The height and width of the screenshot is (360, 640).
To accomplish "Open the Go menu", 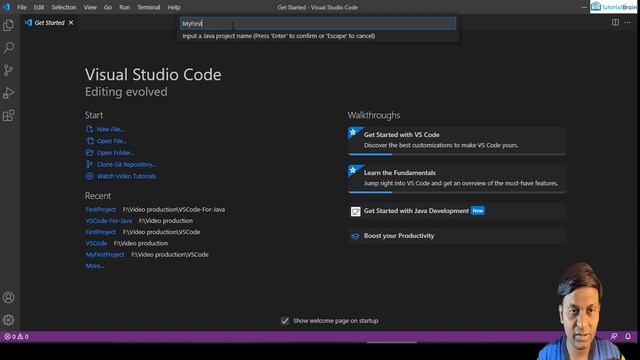I will coord(108,7).
